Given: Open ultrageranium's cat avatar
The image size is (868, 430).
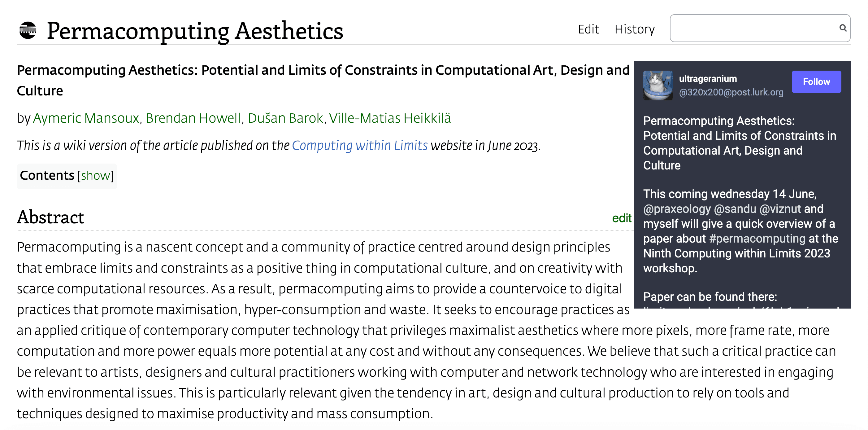Looking at the screenshot, I should 658,85.
